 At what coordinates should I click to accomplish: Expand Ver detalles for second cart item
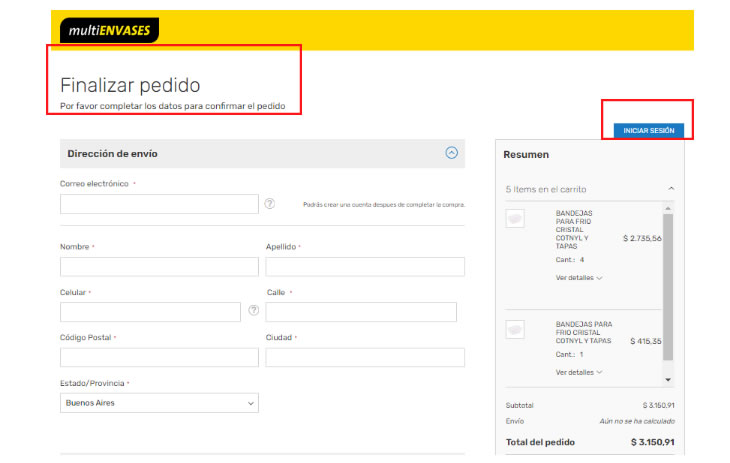click(579, 372)
